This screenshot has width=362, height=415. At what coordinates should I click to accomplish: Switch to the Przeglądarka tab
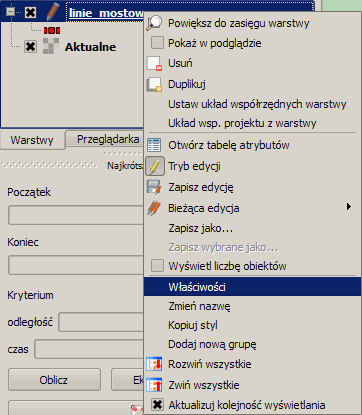coord(108,139)
